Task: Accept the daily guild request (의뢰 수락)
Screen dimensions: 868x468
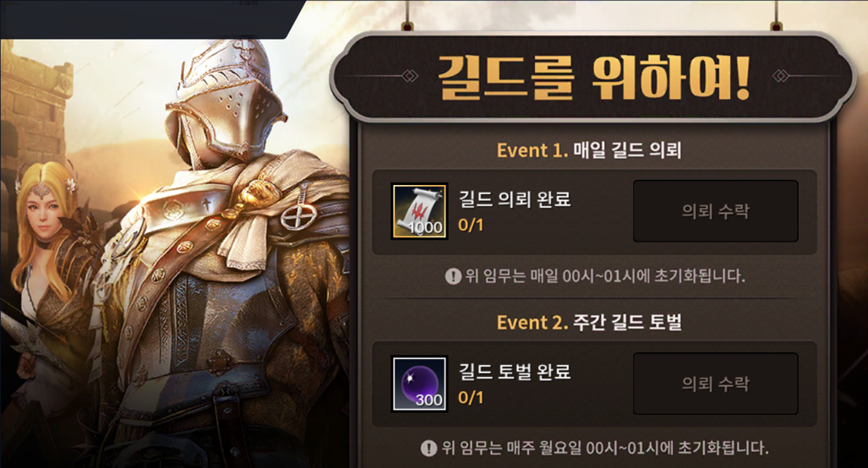Action: (715, 210)
